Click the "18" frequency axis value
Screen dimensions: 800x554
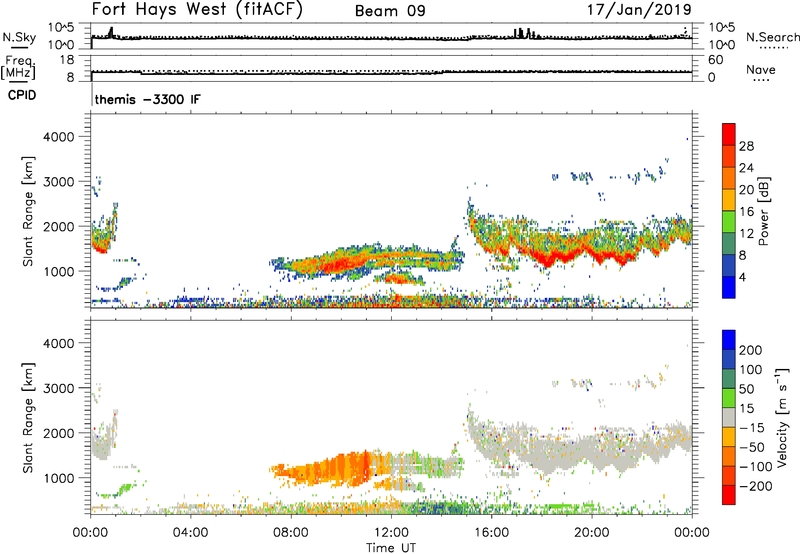(x=66, y=60)
